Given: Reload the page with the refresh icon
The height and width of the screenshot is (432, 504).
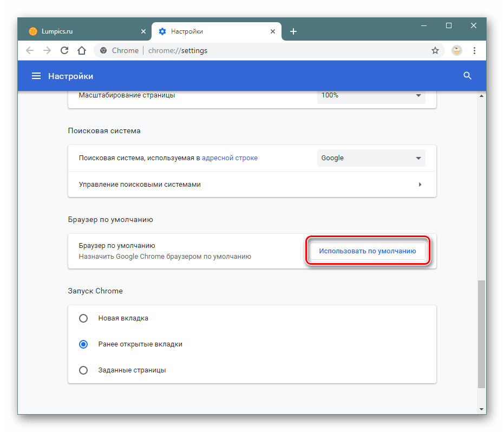Looking at the screenshot, I should [64, 50].
